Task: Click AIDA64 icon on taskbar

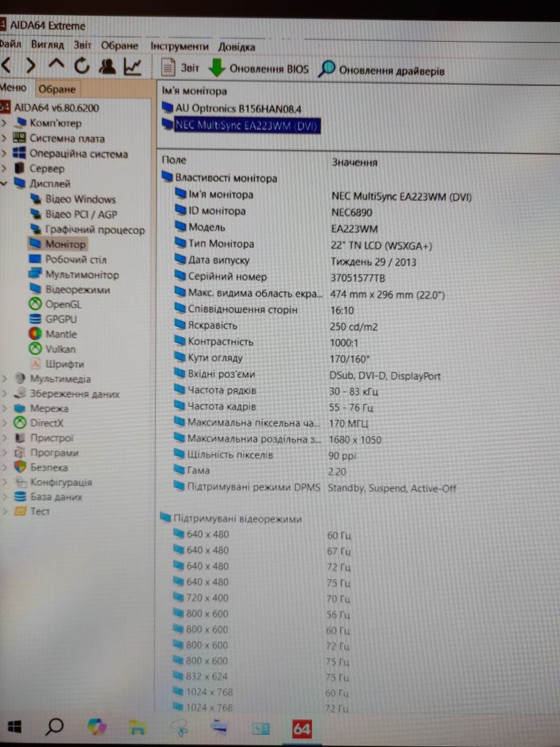Action: point(302,729)
